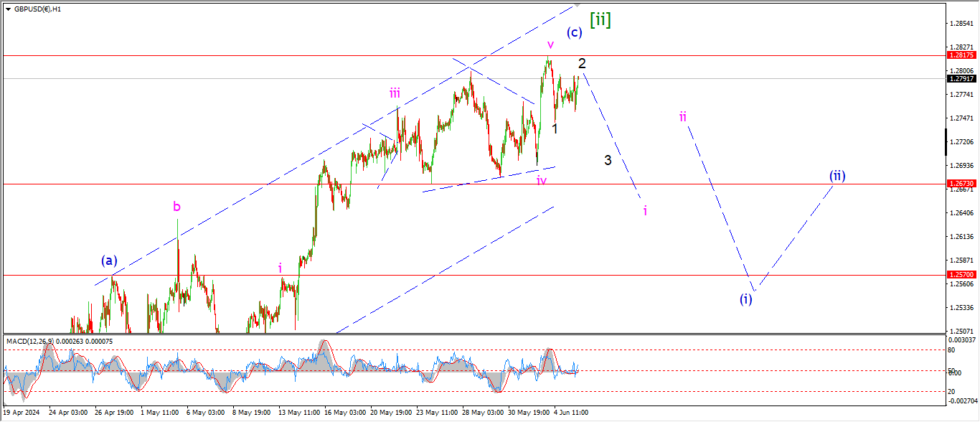
Task: Select the red 1.26730 level price tag
Action: click(x=960, y=184)
